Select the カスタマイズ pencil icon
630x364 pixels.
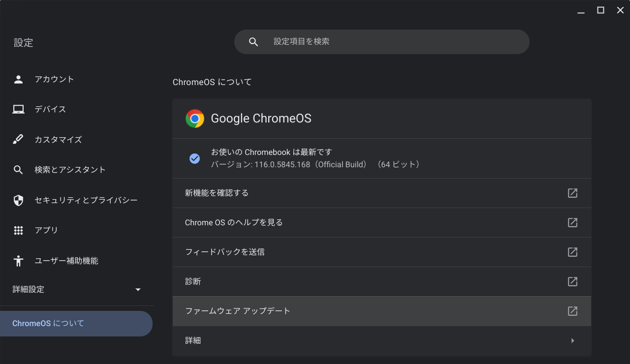pos(18,139)
